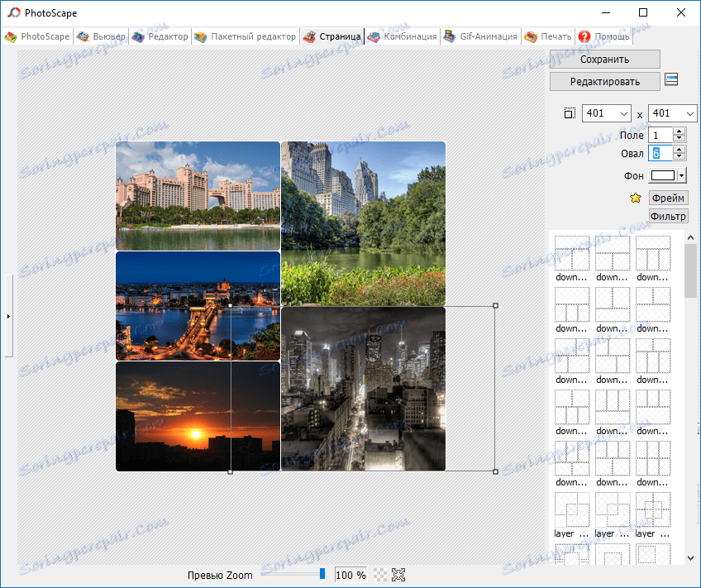Click the red question mark Помощь icon
The width and height of the screenshot is (701, 588).
coord(583,36)
